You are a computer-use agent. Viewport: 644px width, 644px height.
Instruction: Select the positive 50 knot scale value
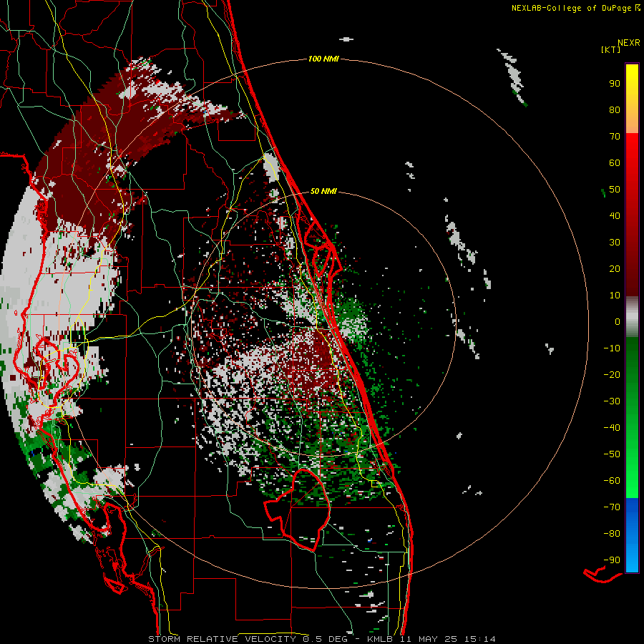pyautogui.click(x=615, y=190)
